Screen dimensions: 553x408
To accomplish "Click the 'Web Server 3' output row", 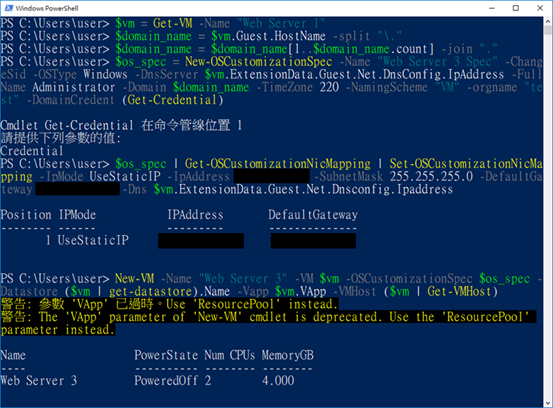I will [157, 380].
